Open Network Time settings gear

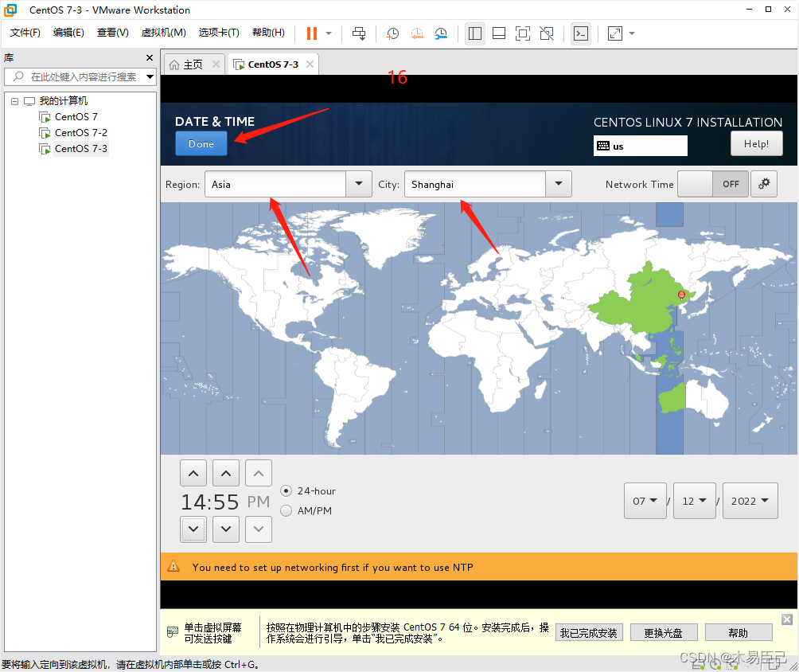coord(763,184)
